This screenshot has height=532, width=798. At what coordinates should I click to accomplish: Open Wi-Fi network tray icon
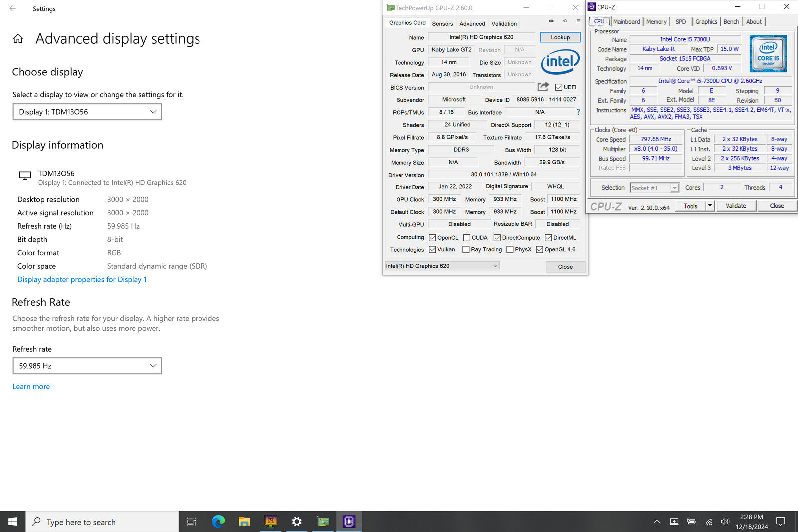[x=709, y=522]
